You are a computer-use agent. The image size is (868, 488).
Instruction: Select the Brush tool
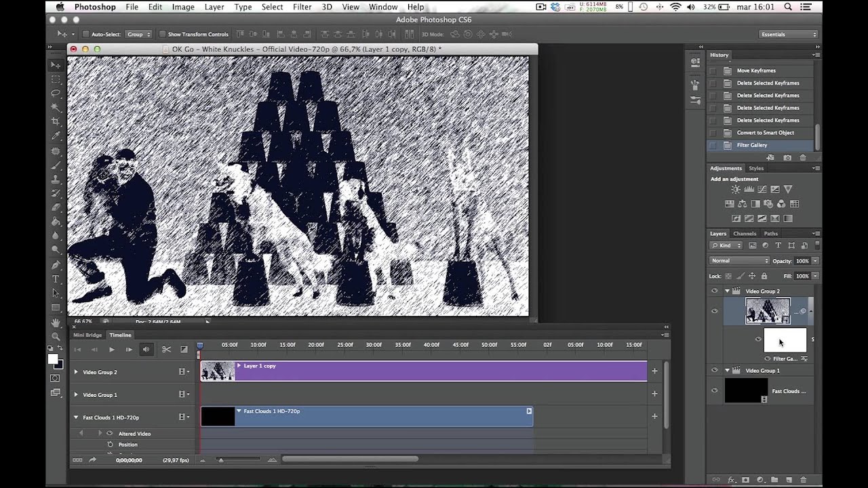[56, 165]
